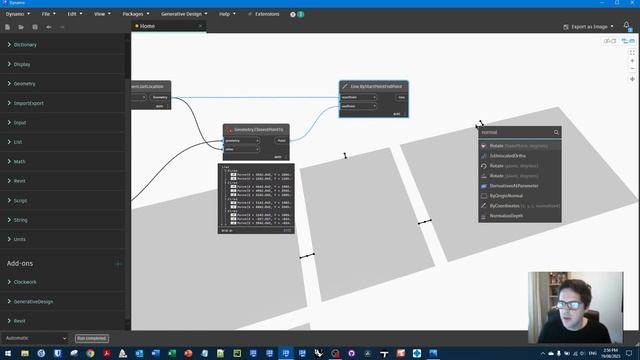This screenshot has width=640, height=360.
Task: Open the Help menu
Action: pos(227,14)
